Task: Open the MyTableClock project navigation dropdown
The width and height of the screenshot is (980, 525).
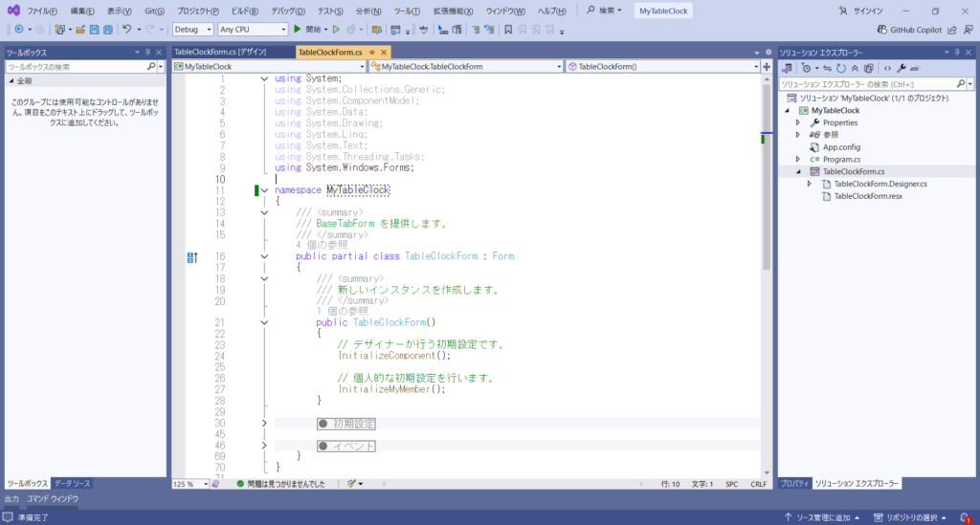Action: 269,66
